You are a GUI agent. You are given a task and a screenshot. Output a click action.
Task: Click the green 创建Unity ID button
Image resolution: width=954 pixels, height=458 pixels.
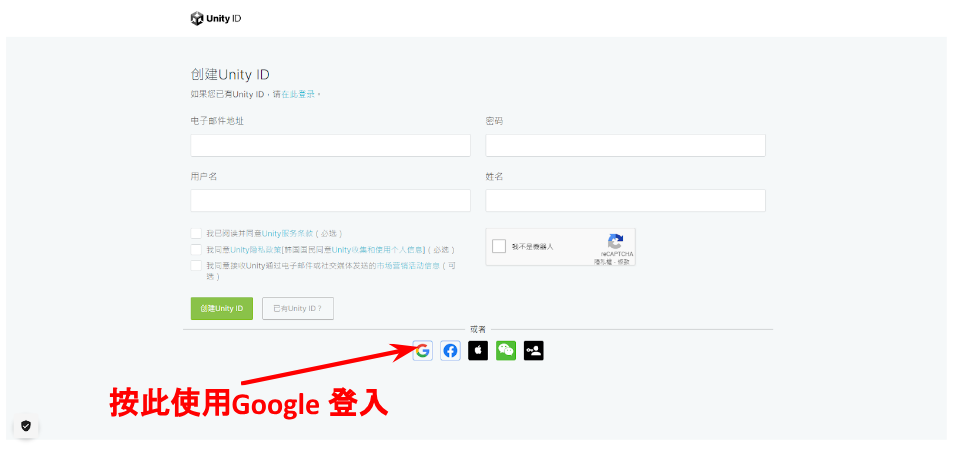221,308
